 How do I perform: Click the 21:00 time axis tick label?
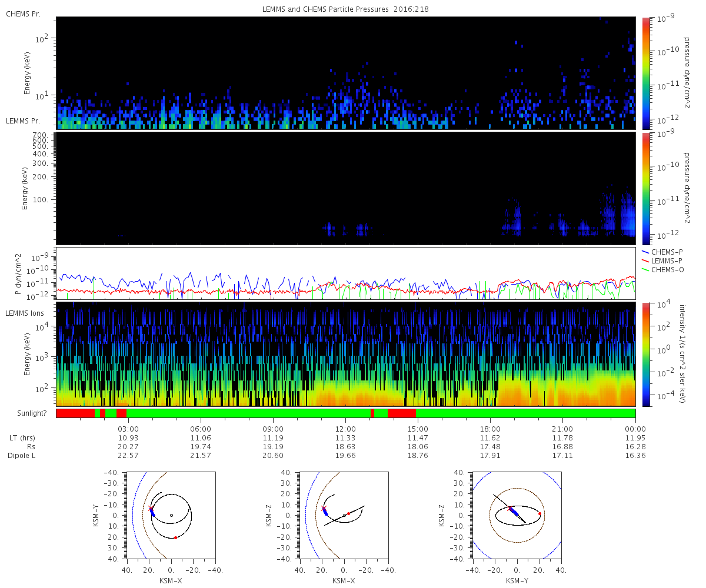562,429
